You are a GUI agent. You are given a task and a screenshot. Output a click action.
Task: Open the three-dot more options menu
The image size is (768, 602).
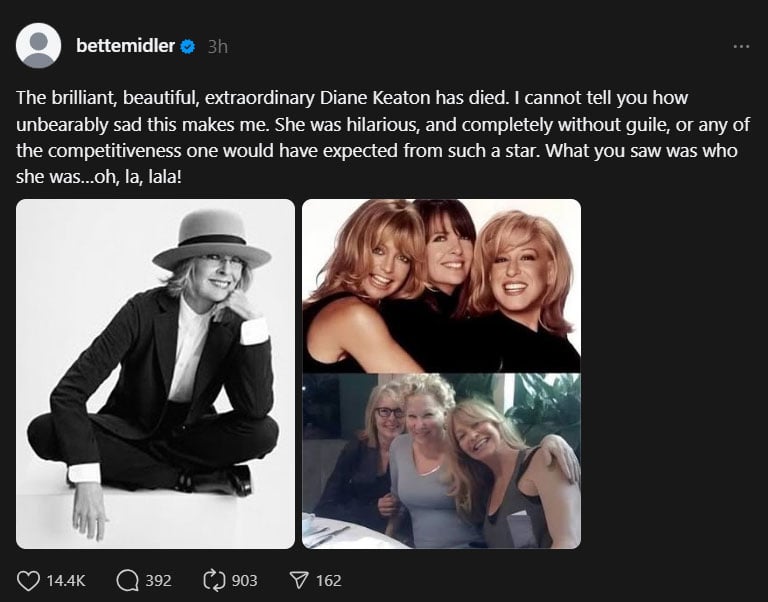pos(740,46)
